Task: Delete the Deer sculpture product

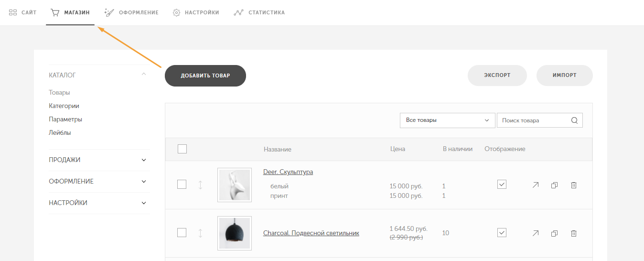Action: coord(574,185)
